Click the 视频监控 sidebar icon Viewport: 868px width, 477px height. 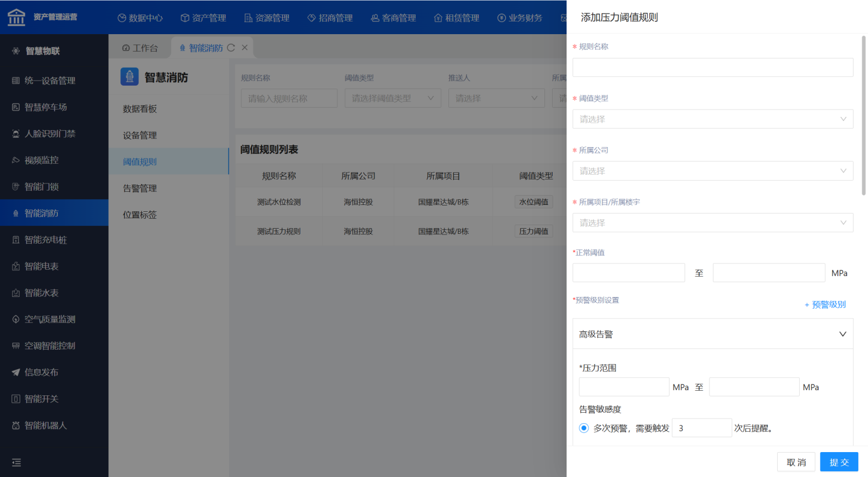point(16,160)
